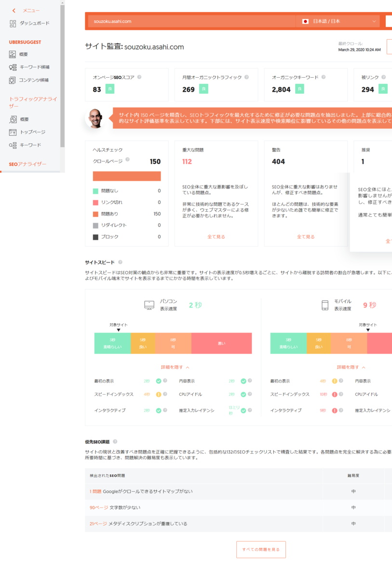Screen dimensions: 392x579
Task: Click the Japan flag icon
Action: tap(305, 21)
